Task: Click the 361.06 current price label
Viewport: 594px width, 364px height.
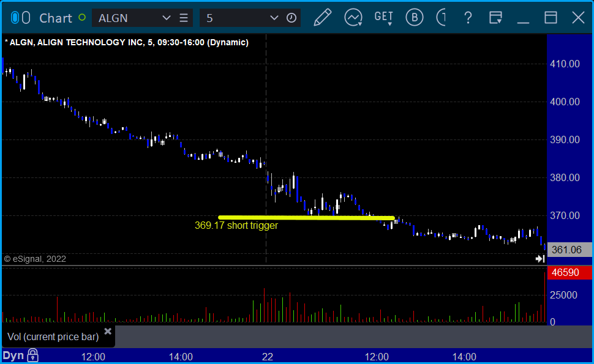Action: click(570, 250)
